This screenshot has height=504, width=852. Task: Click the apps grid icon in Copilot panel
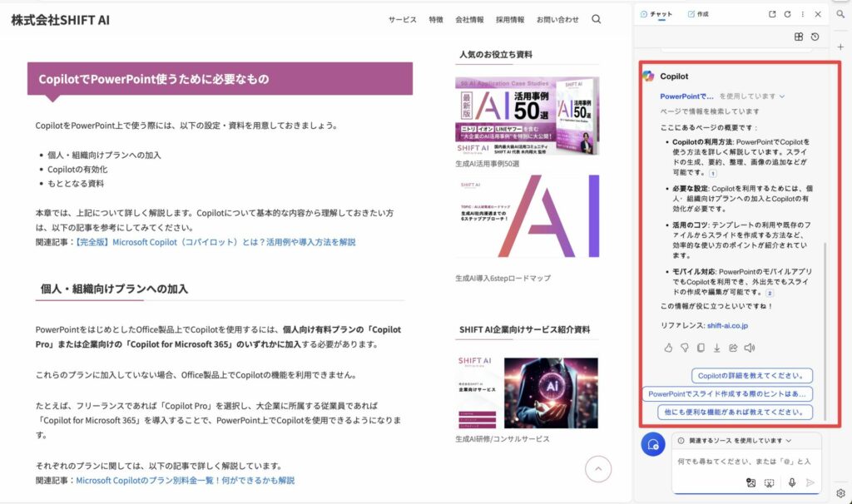point(799,37)
